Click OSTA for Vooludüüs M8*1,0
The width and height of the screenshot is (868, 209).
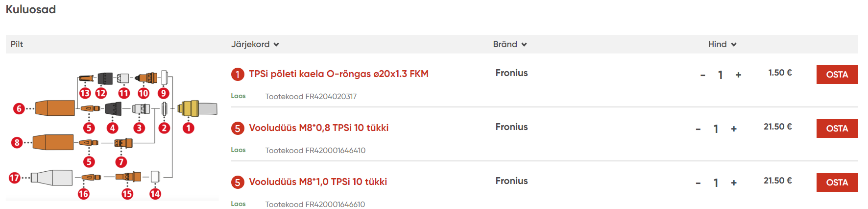point(837,183)
